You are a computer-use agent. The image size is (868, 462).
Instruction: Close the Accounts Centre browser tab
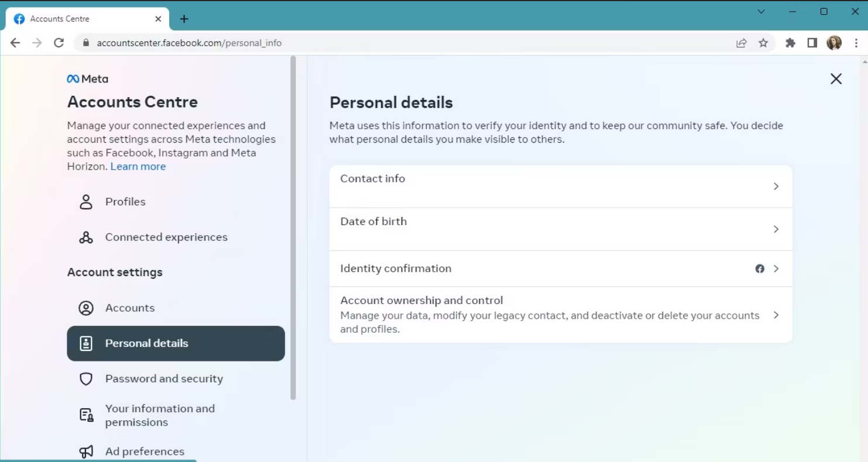click(x=158, y=19)
